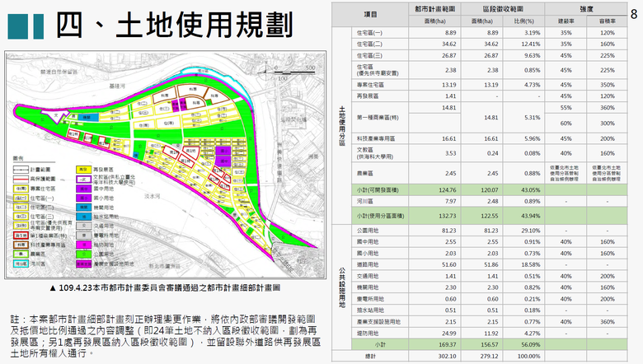Select the cyan 河川區 legend swatch
643x364 pixels.
pyautogui.click(x=21, y=264)
